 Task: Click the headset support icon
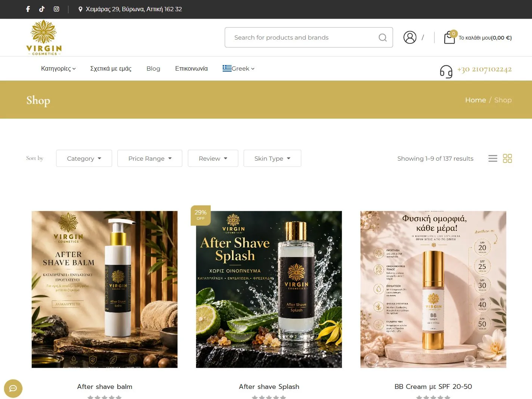coord(446,71)
